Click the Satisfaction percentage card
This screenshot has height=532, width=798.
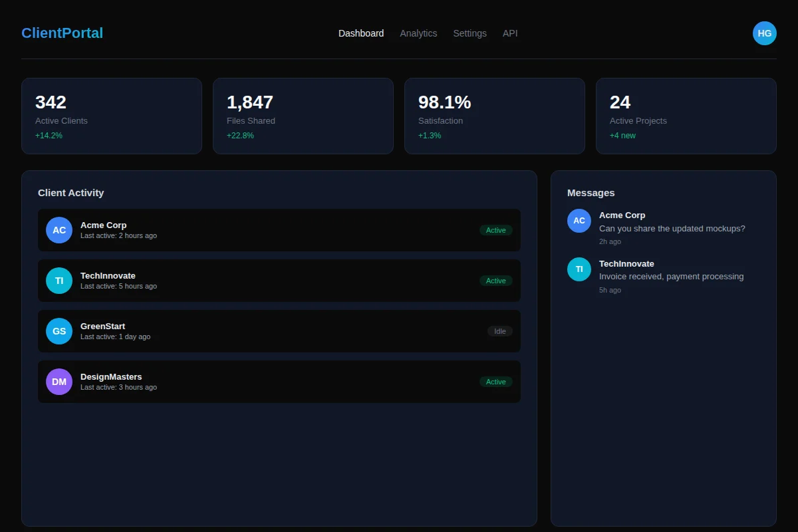coord(494,116)
